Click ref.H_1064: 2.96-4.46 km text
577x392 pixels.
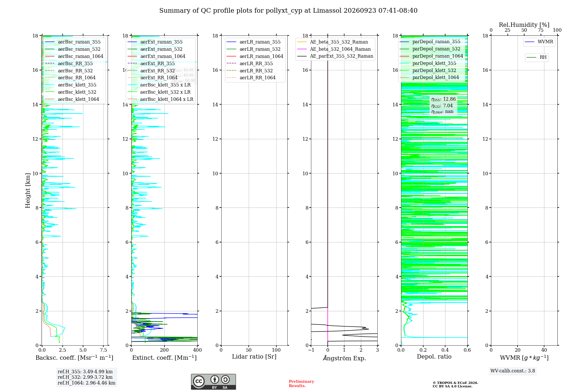pos(87,383)
